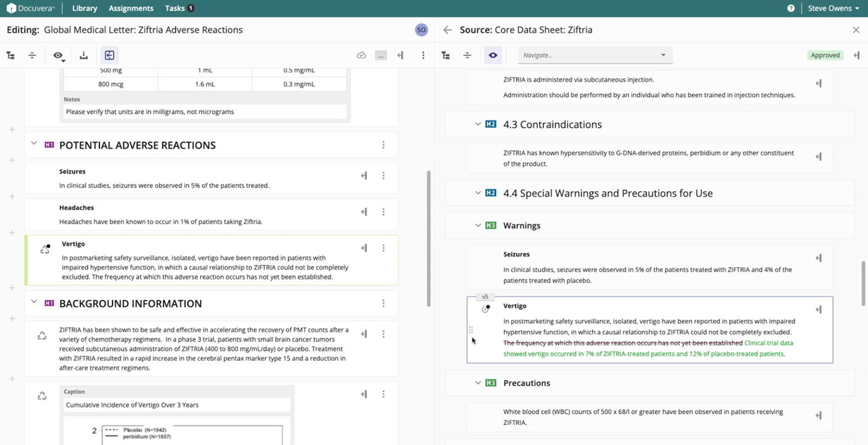Click the Docuvera logo
This screenshot has width=868, height=445.
coord(31,8)
